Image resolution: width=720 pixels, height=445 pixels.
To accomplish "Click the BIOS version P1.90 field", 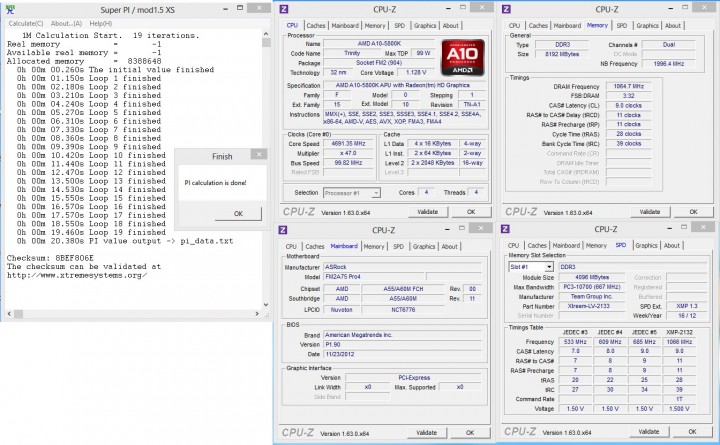I will (x=403, y=344).
